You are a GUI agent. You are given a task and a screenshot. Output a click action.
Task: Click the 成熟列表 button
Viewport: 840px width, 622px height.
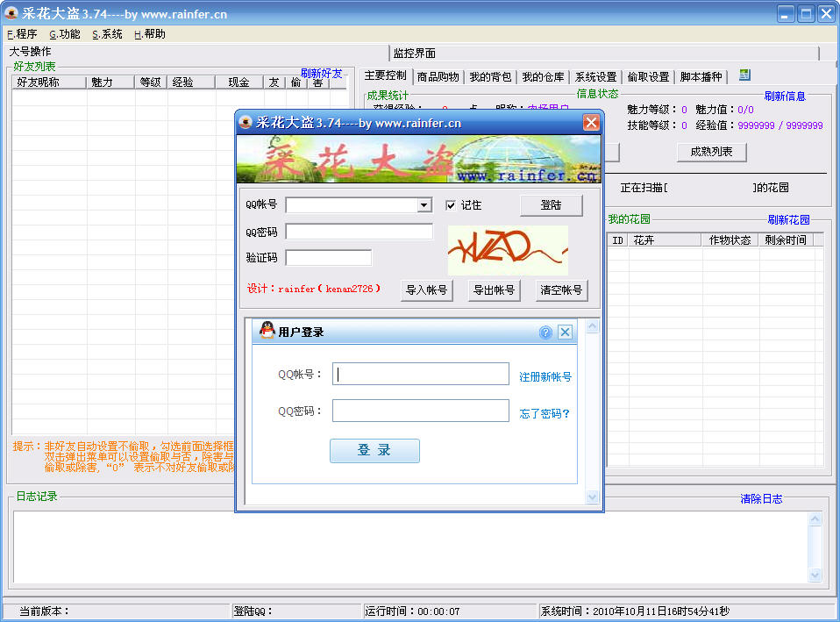[711, 152]
